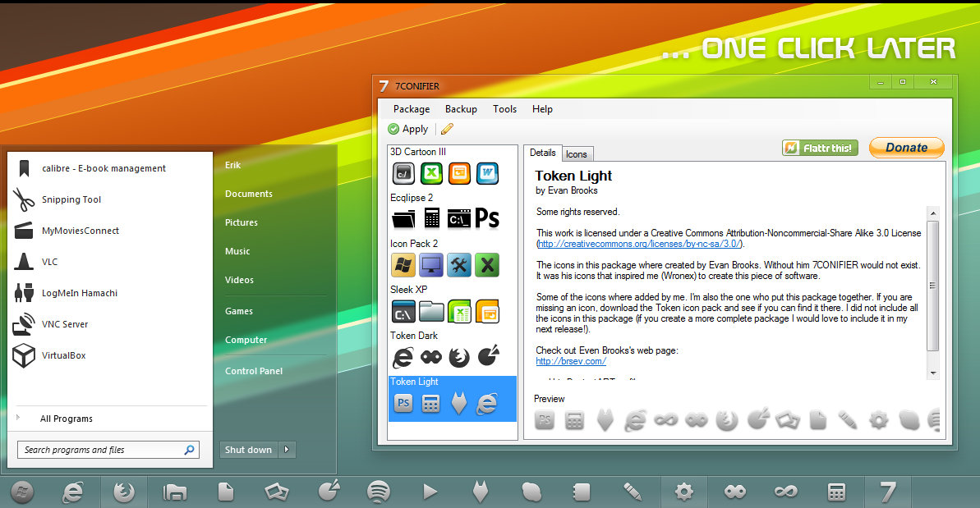Open the Backup menu
Image resolution: width=980 pixels, height=508 pixels.
(461, 109)
